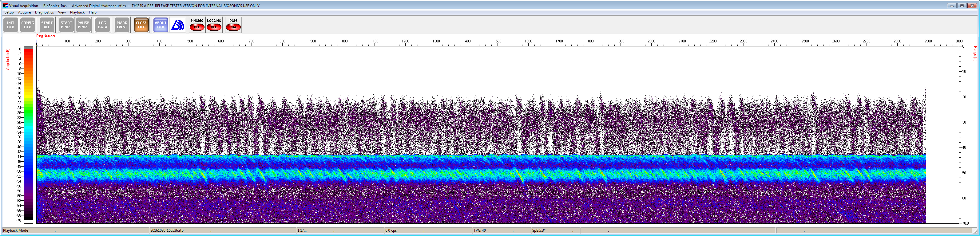Viewport: 980px width, 236px height.
Task: Click the LOG DATA button
Action: (103, 25)
